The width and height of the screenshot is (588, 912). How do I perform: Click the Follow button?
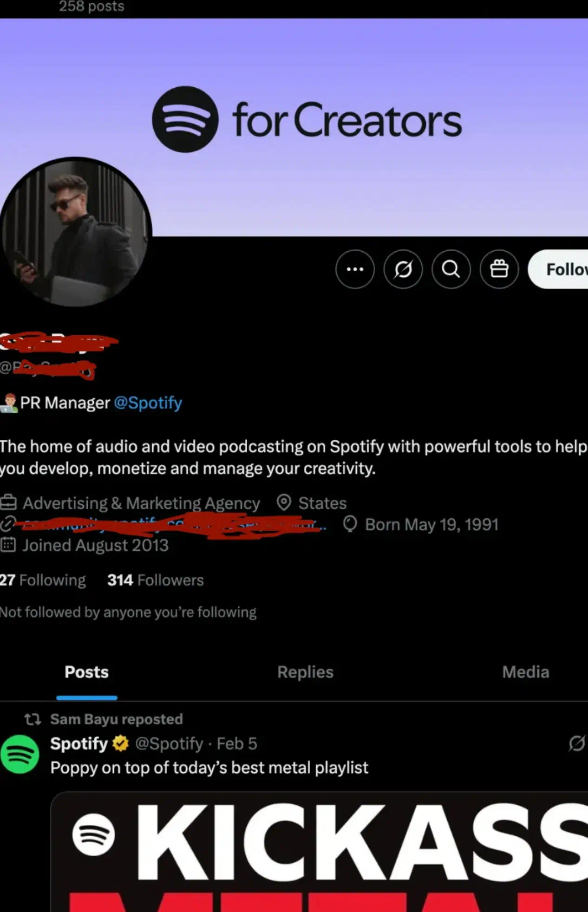pos(559,269)
